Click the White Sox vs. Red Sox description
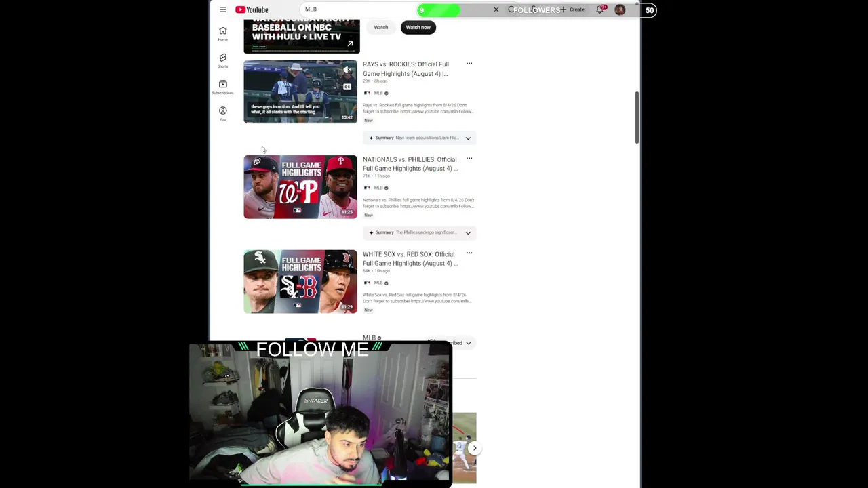 click(x=416, y=298)
